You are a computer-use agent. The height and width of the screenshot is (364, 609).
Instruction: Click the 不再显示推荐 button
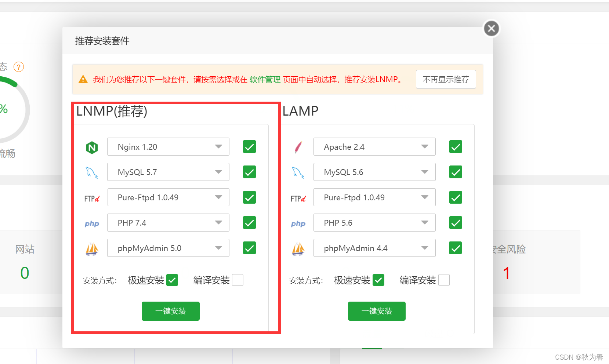click(446, 79)
